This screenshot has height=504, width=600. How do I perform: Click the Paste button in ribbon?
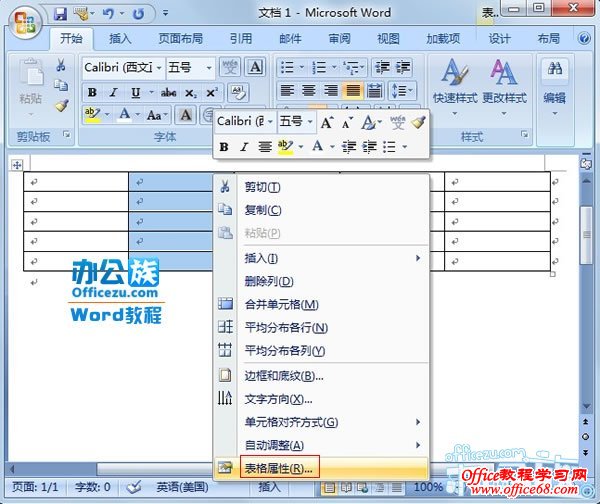click(31, 86)
